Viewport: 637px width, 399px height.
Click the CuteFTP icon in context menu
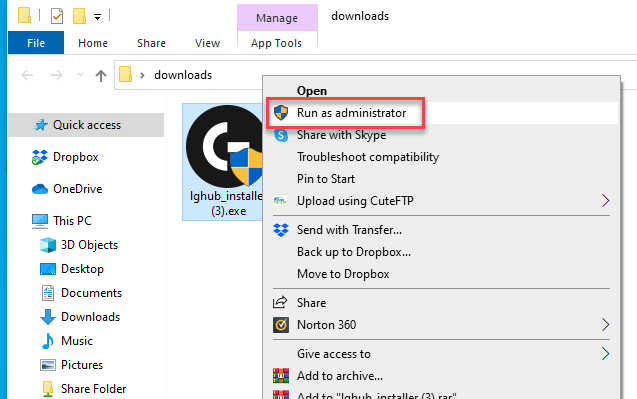point(281,200)
